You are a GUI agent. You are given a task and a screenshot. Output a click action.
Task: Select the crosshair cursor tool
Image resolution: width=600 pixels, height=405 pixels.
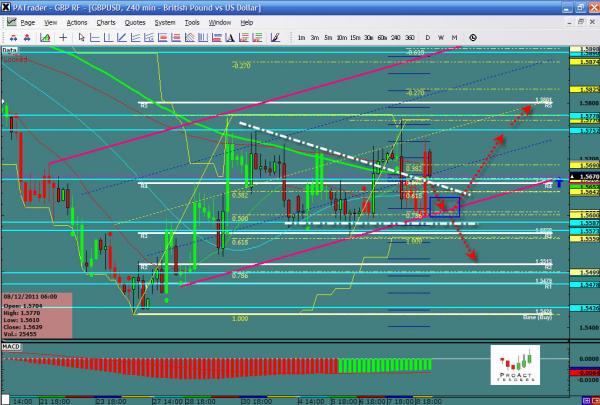[62, 36]
